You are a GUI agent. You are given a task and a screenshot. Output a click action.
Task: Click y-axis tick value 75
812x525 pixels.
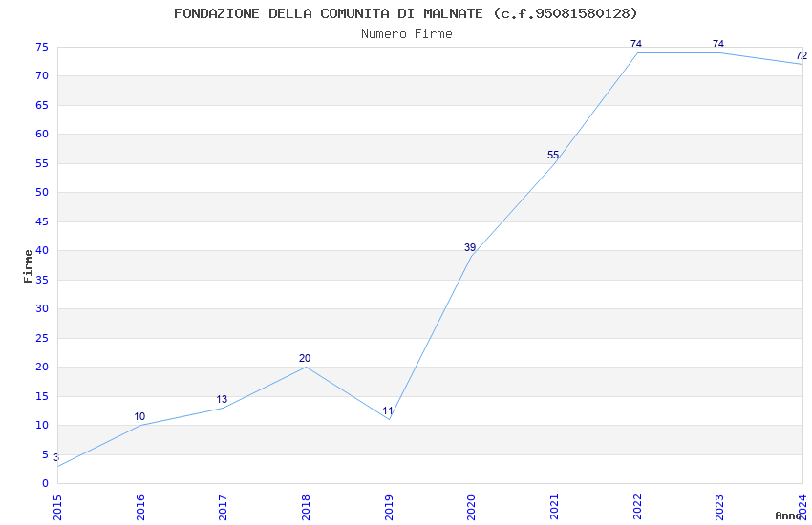[42, 47]
